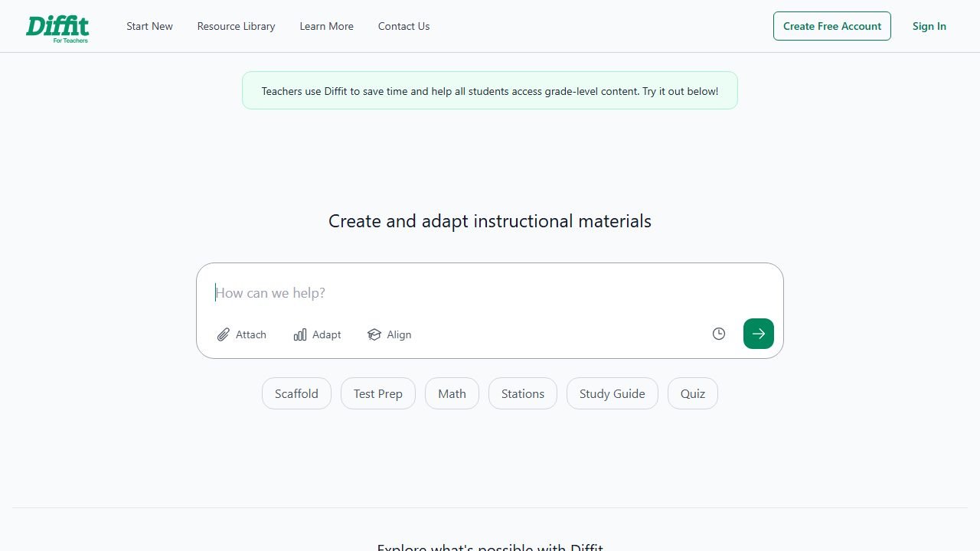
Task: Open the Start New menu item
Action: pos(149,26)
